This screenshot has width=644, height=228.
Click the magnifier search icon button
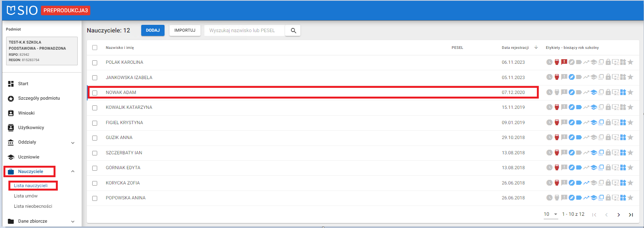(293, 31)
